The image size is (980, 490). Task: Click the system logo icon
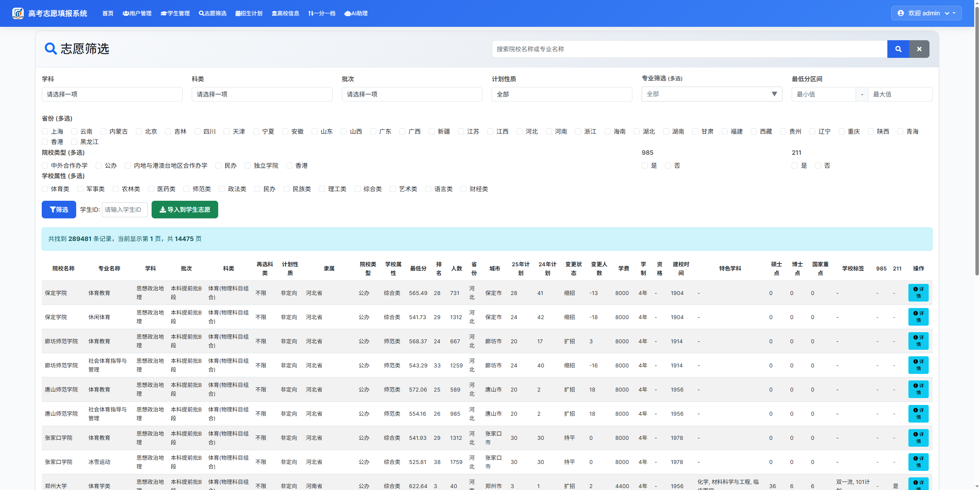[x=18, y=13]
